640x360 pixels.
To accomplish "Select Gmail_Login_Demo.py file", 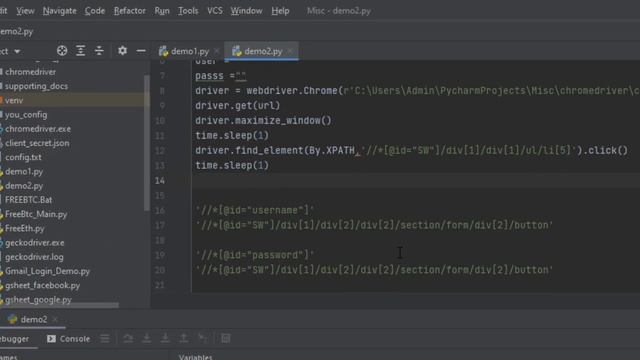I will pyautogui.click(x=47, y=271).
